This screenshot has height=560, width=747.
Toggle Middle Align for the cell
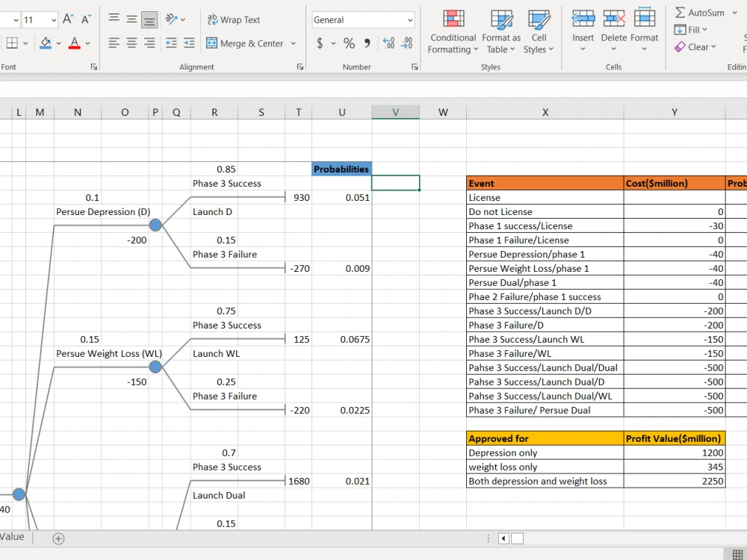click(x=130, y=19)
